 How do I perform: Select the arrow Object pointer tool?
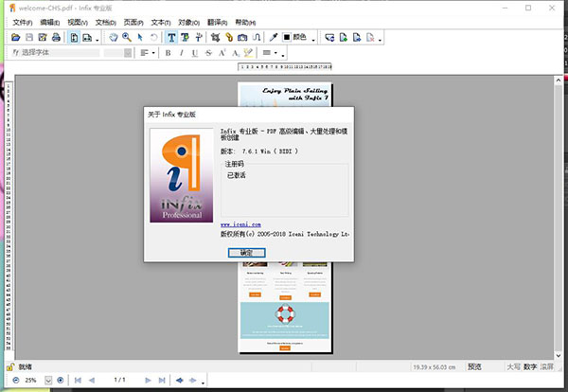(140, 37)
